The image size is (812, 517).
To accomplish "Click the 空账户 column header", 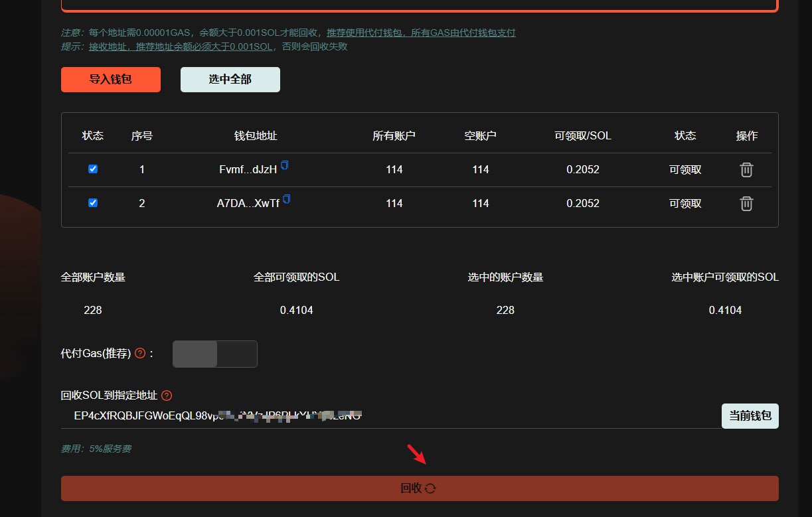I will pos(481,135).
